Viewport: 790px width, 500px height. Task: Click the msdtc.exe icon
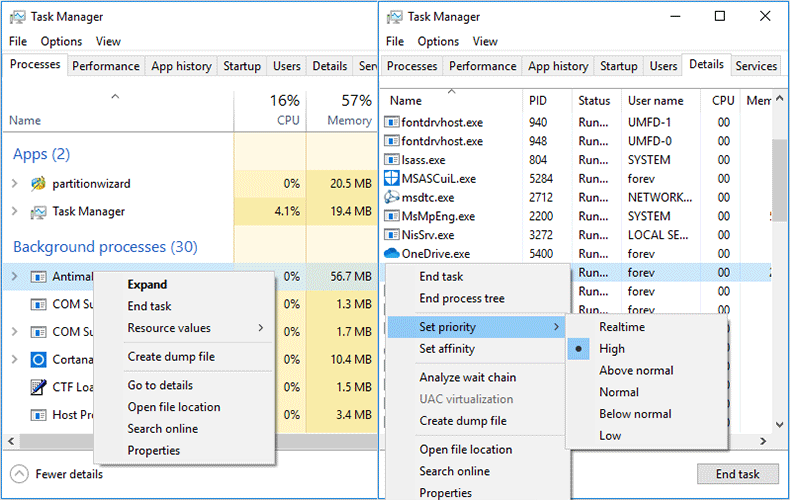pyautogui.click(x=392, y=198)
